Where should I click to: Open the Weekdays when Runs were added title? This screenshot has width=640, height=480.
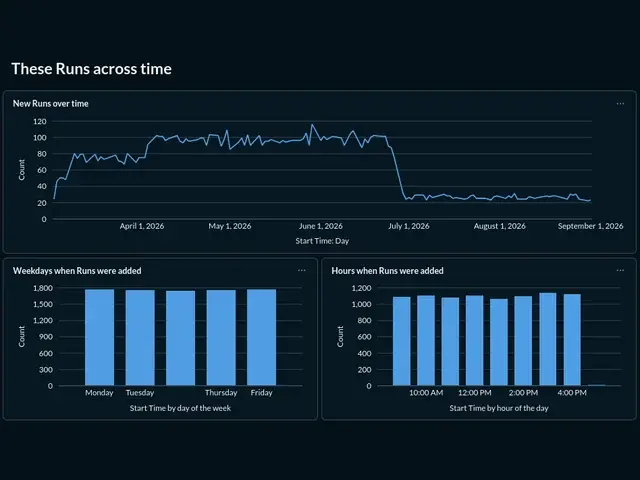click(x=77, y=271)
